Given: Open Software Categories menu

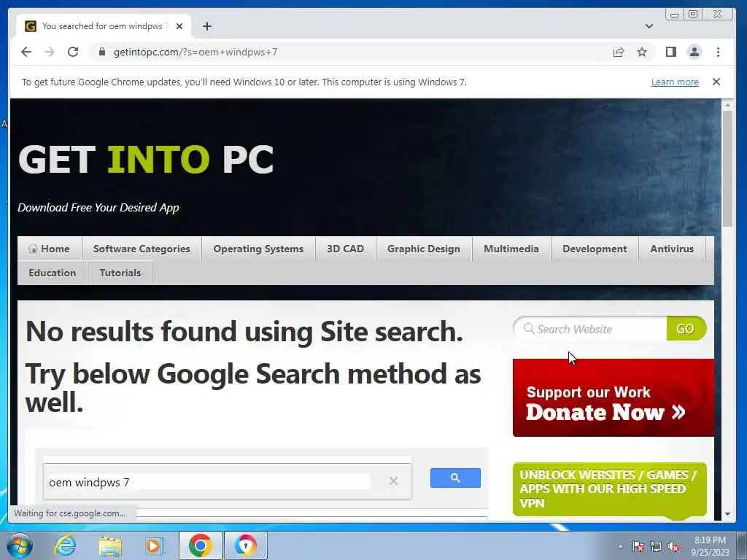Looking at the screenshot, I should [x=142, y=249].
